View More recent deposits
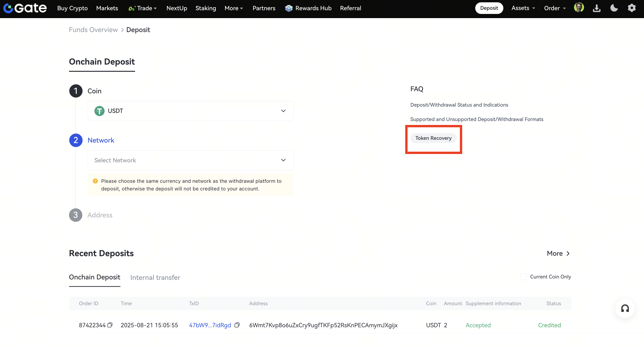This screenshot has height=347, width=644. coord(558,254)
